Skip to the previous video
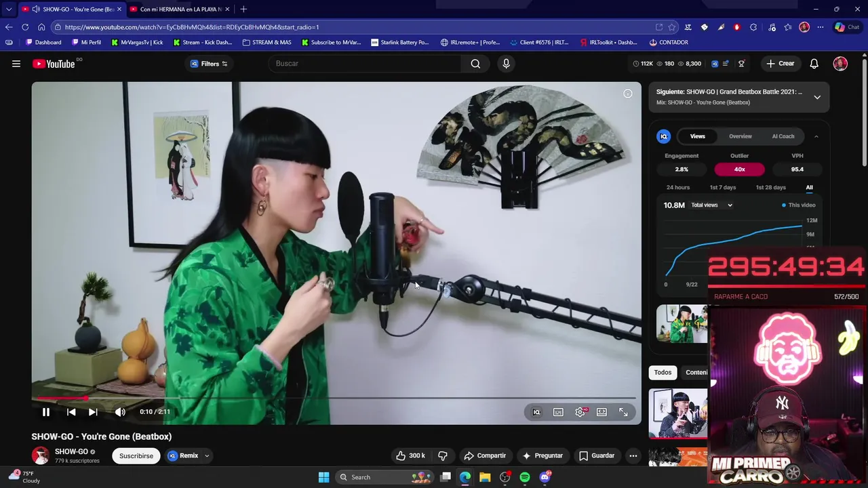This screenshot has height=488, width=868. point(71,412)
